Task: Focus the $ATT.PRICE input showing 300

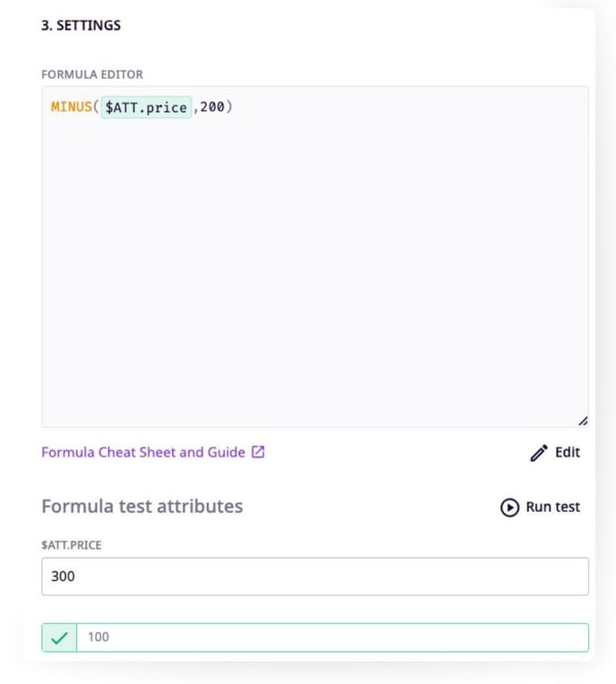Action: tap(315, 577)
